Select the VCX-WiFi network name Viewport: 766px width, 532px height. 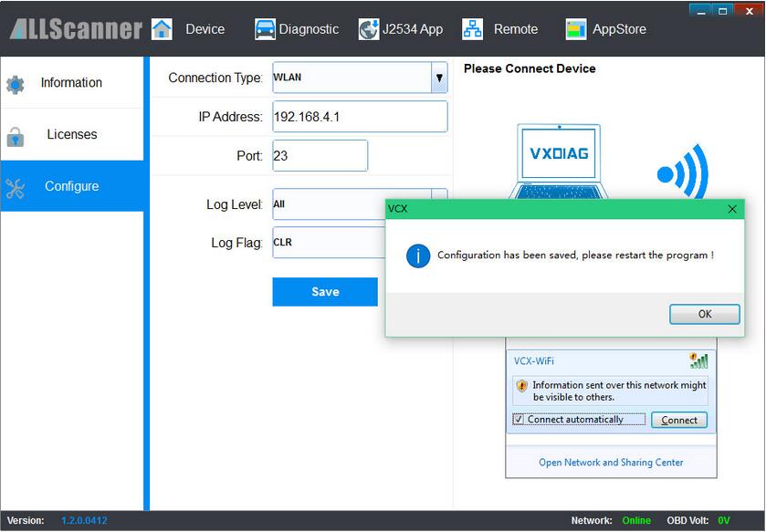[x=533, y=361]
